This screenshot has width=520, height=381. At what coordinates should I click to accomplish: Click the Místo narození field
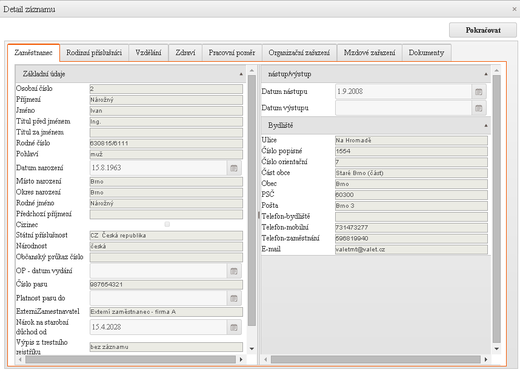pos(166,182)
